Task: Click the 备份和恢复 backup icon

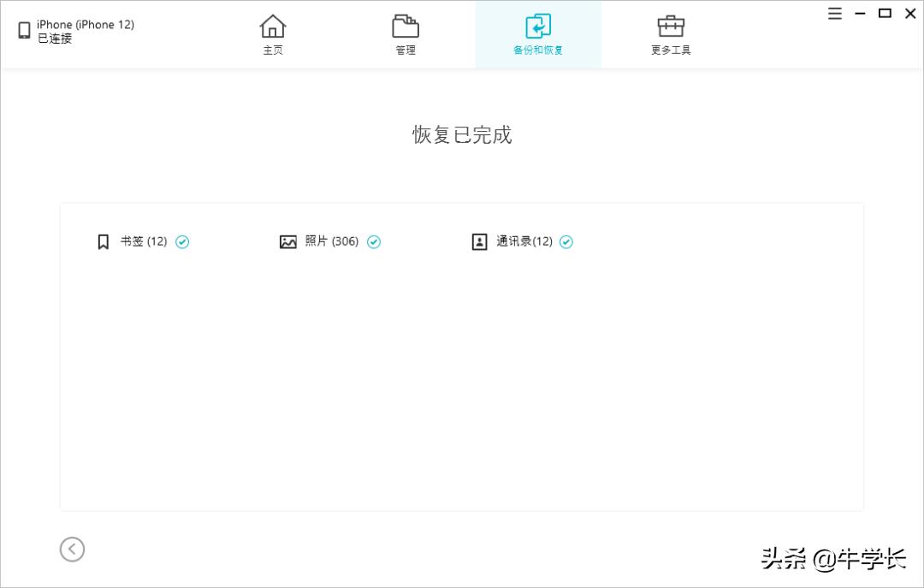Action: click(538, 27)
